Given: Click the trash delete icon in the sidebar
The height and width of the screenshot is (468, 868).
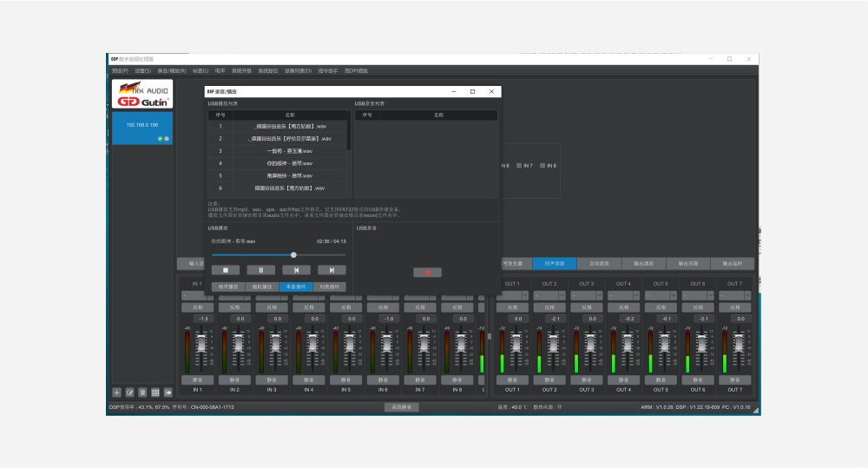Looking at the screenshot, I should coord(142,392).
